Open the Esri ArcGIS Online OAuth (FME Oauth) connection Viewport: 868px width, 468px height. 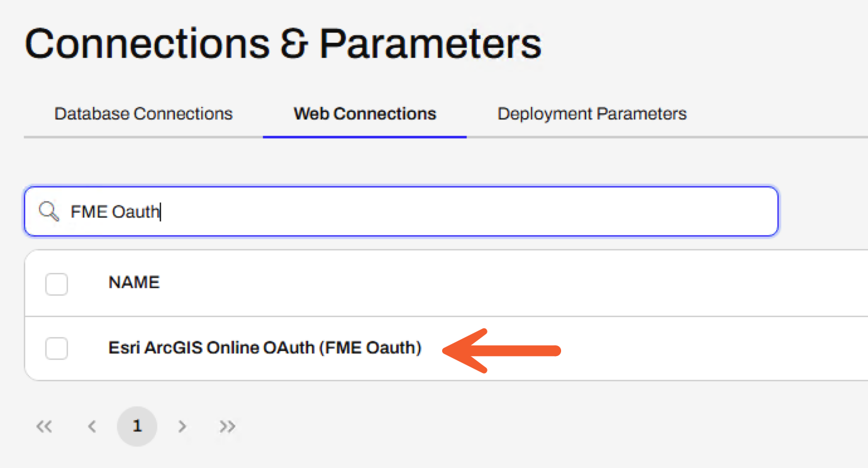(264, 347)
